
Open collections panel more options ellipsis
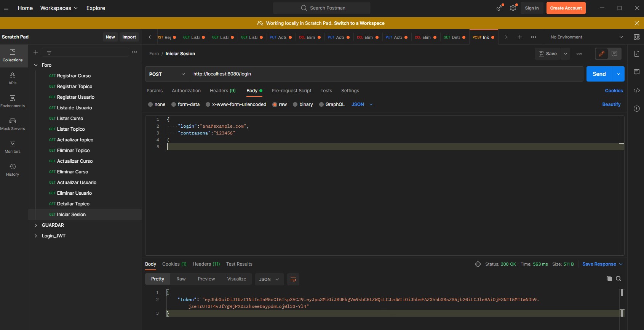[x=134, y=52]
